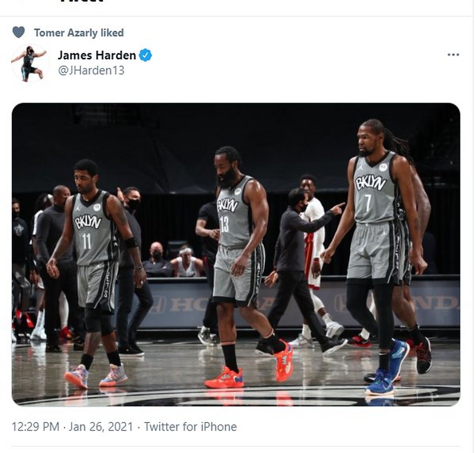Image resolution: width=476 pixels, height=453 pixels.
Task: Open the three-dot more options menu
Action: click(453, 55)
